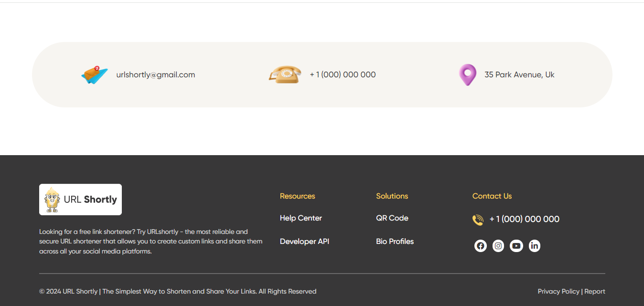The width and height of the screenshot is (644, 306).
Task: Open the Help Center link
Action: tap(301, 218)
